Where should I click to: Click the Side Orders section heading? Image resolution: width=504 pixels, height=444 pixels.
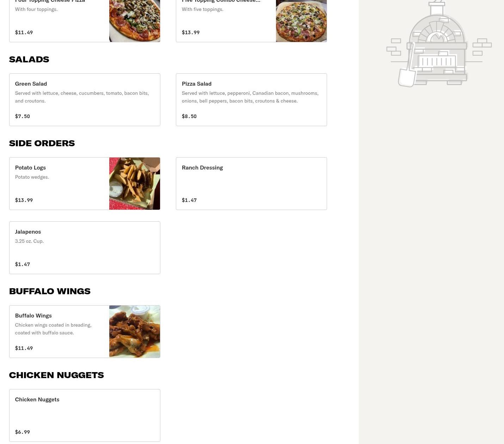coord(42,143)
